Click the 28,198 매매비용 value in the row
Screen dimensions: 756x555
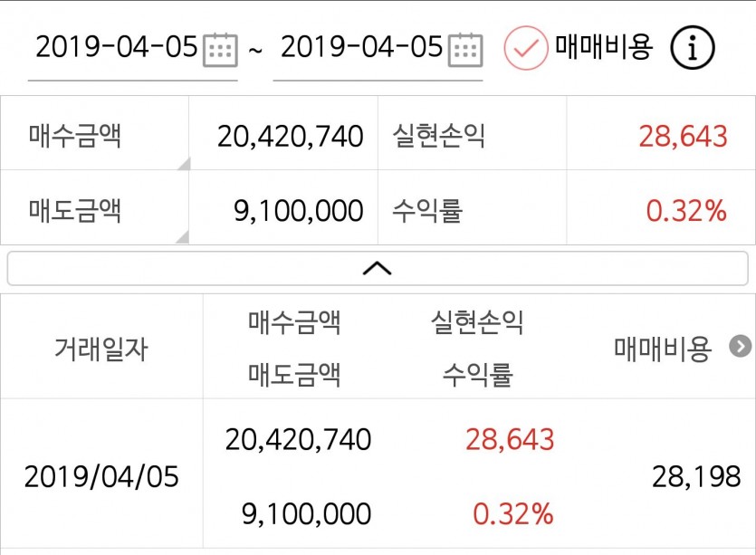pyautogui.click(x=696, y=475)
